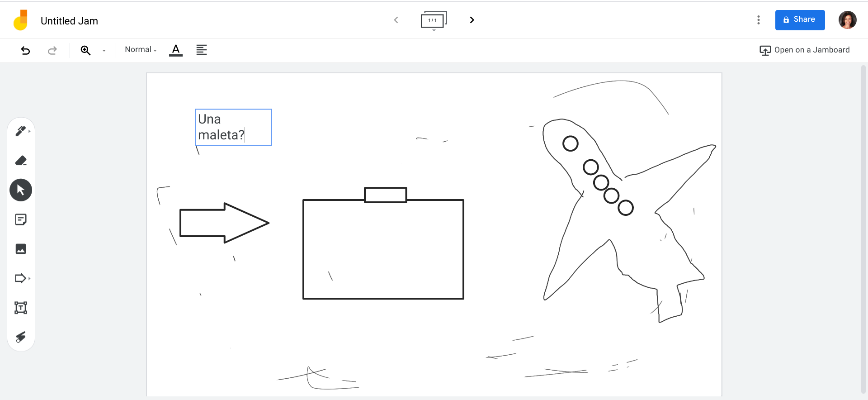Activate the Laser pointer tool
The height and width of the screenshot is (400, 868).
pos(21,337)
